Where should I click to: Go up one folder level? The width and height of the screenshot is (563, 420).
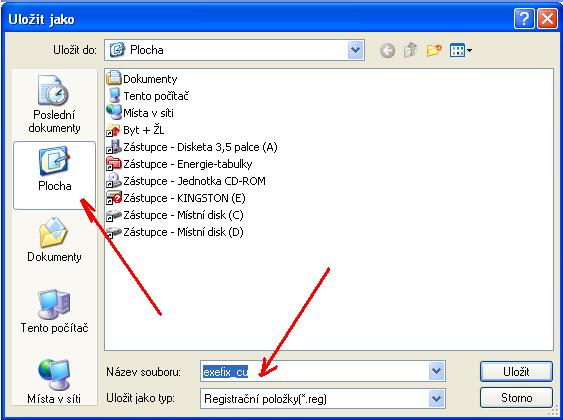[x=410, y=50]
